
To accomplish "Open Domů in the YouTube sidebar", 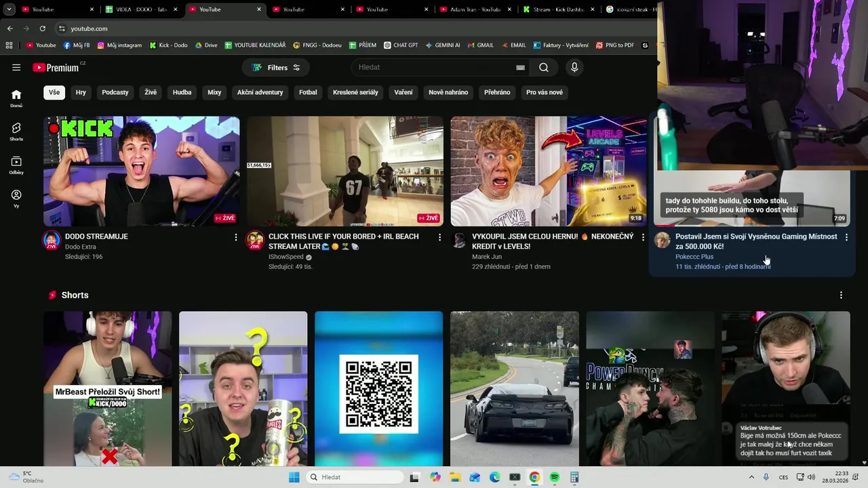I will [x=16, y=98].
